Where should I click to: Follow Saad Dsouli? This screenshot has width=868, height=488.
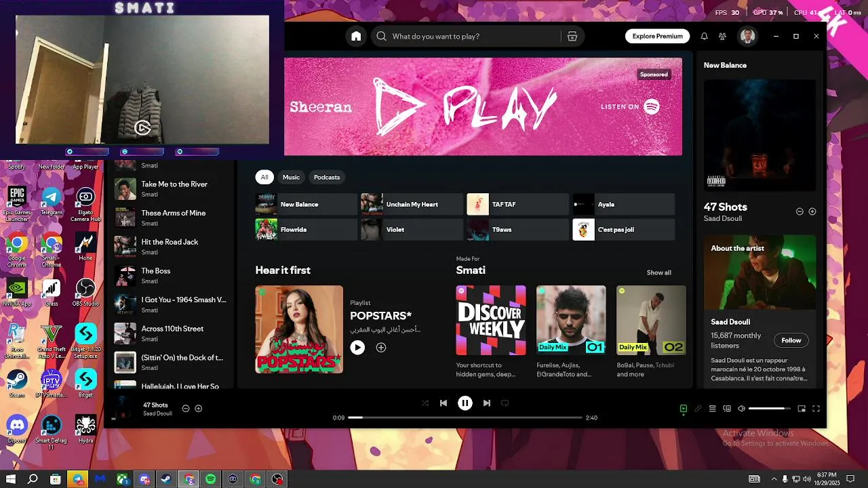coord(791,340)
